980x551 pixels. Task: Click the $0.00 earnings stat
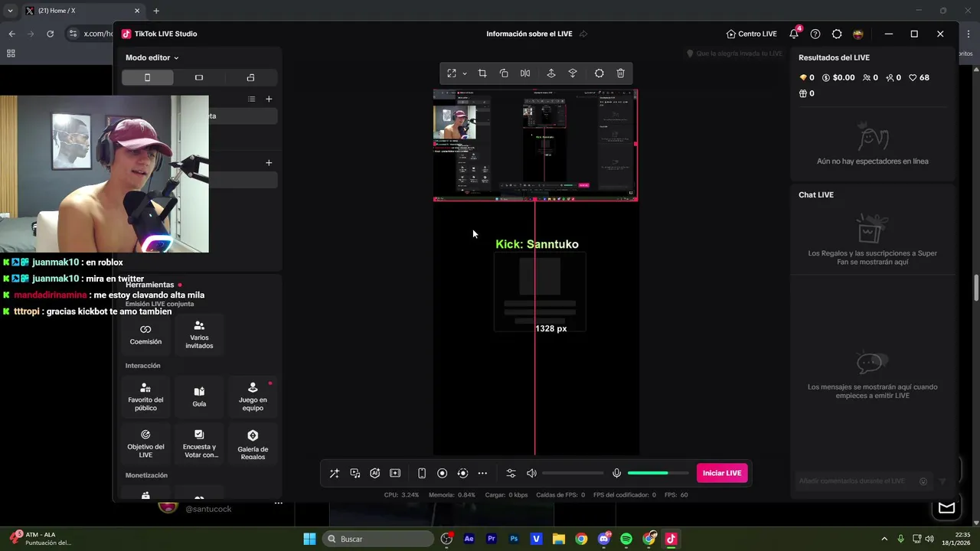838,77
